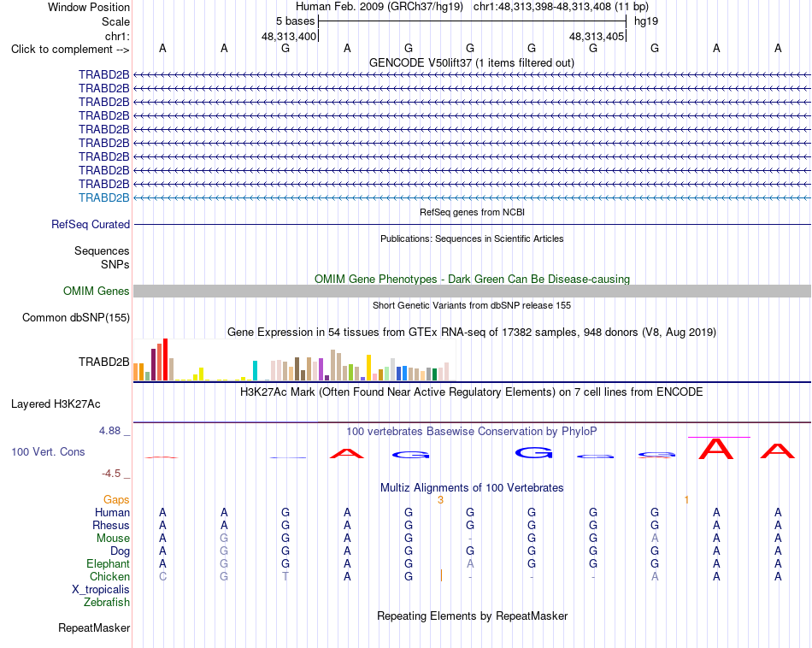Screen dimensions: 812x648
Task: Click the RefSeq Curated intron line
Action: coord(473,224)
